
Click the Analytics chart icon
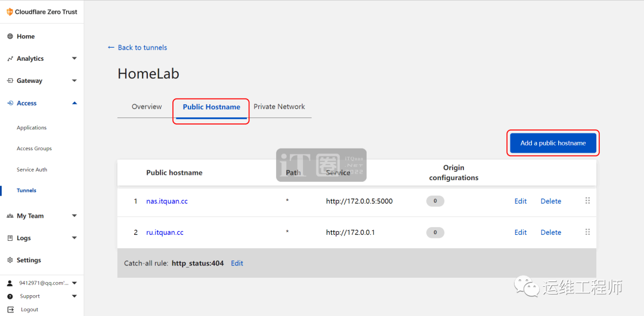coord(10,59)
